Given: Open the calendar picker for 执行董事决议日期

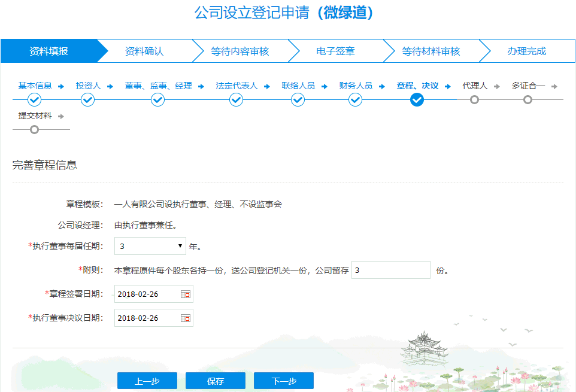Looking at the screenshot, I should coord(186,318).
